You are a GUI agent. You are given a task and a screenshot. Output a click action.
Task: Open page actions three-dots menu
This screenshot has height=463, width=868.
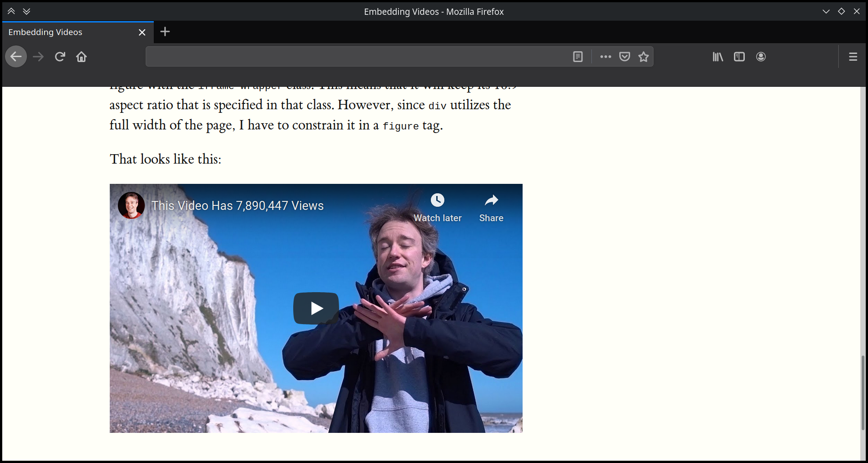[x=605, y=57]
